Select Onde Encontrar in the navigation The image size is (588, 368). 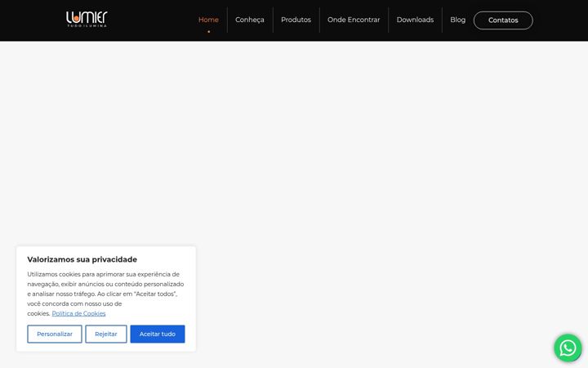pos(354,20)
